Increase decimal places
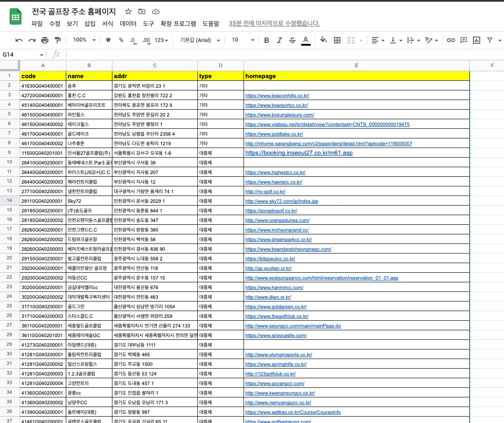Screen dimensions: 504x423 pyautogui.click(x=146, y=41)
